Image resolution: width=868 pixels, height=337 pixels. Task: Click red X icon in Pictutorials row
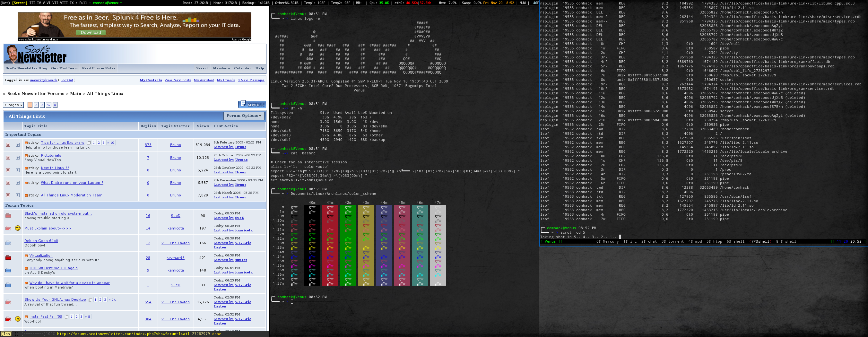(8, 158)
